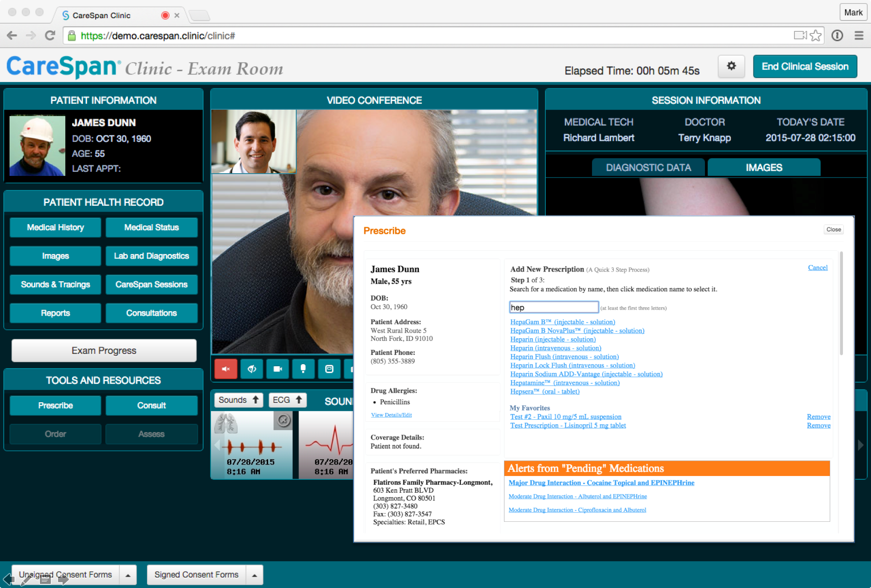
Task: Click the medication search input field
Action: 553,307
